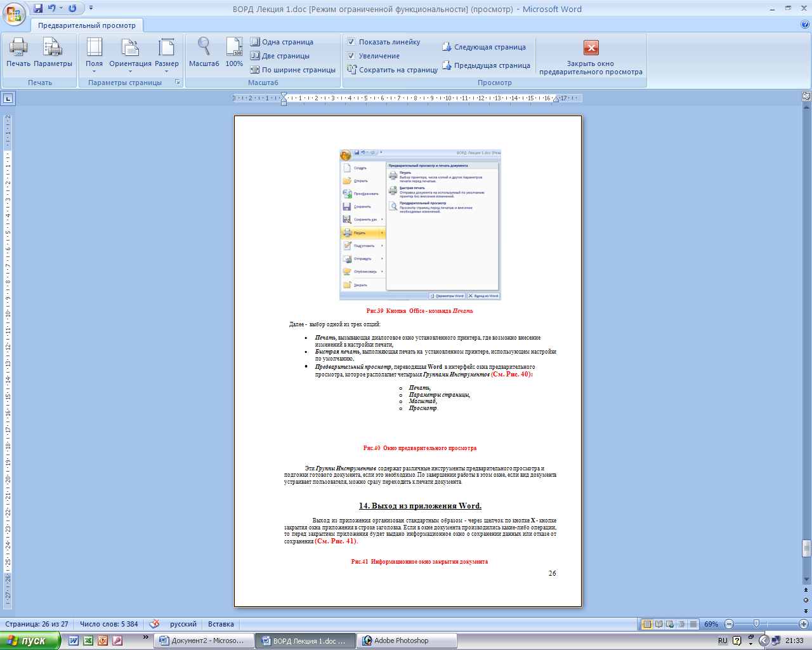Viewport: 812px width, 650px height.
Task: Open the Office button menu
Action: tap(14, 13)
